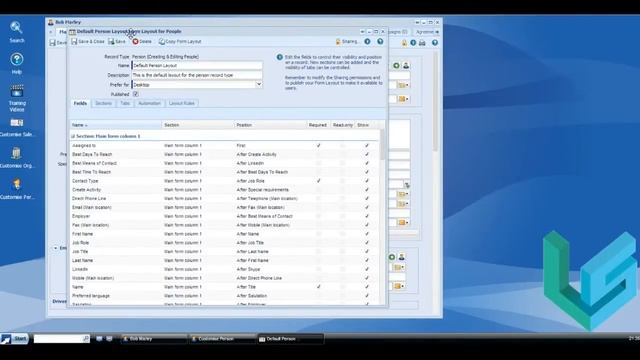The height and width of the screenshot is (360, 640).
Task: Sort by the Show column header
Action: point(363,125)
